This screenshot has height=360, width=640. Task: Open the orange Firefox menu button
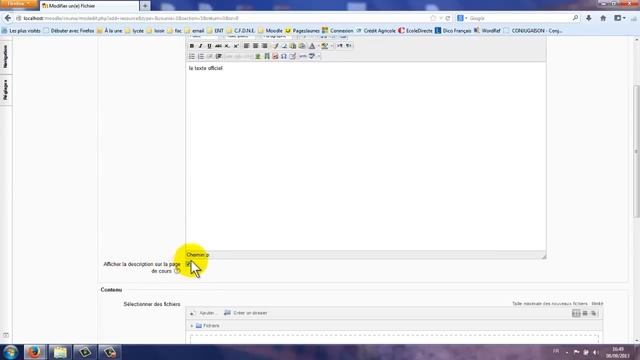(x=19, y=4)
